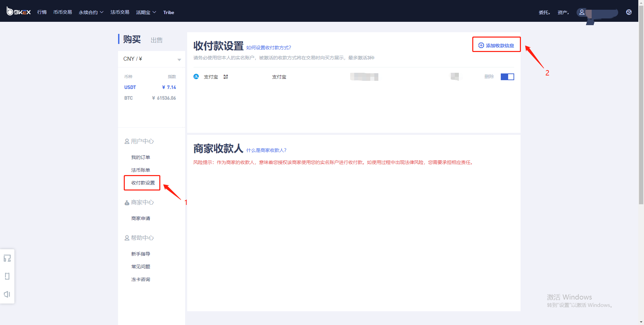This screenshot has width=644, height=325.
Task: Click the 帮助中心 person icon
Action: point(127,238)
